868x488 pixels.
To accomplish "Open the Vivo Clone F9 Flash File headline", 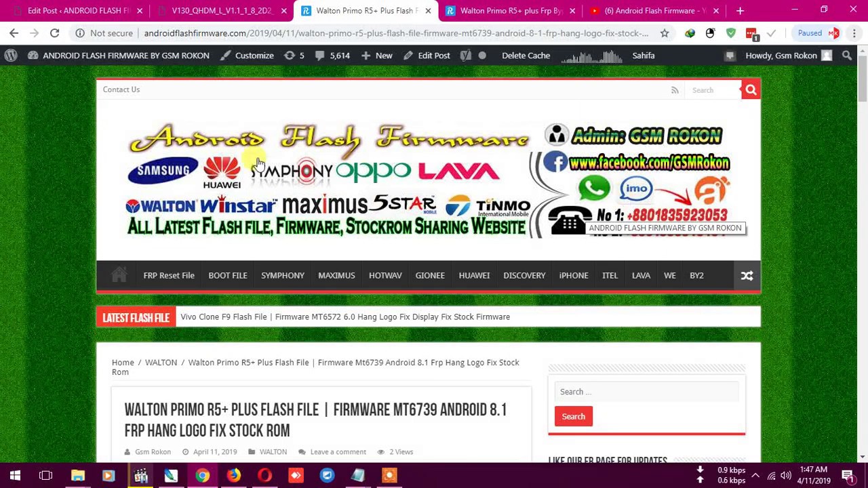I will coord(345,317).
